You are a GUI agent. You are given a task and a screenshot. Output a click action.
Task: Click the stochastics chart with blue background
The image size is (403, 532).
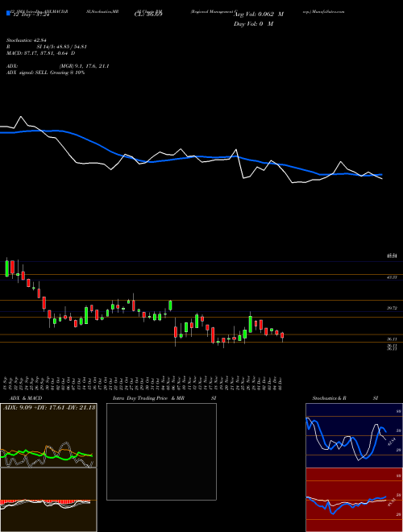pos(354,435)
